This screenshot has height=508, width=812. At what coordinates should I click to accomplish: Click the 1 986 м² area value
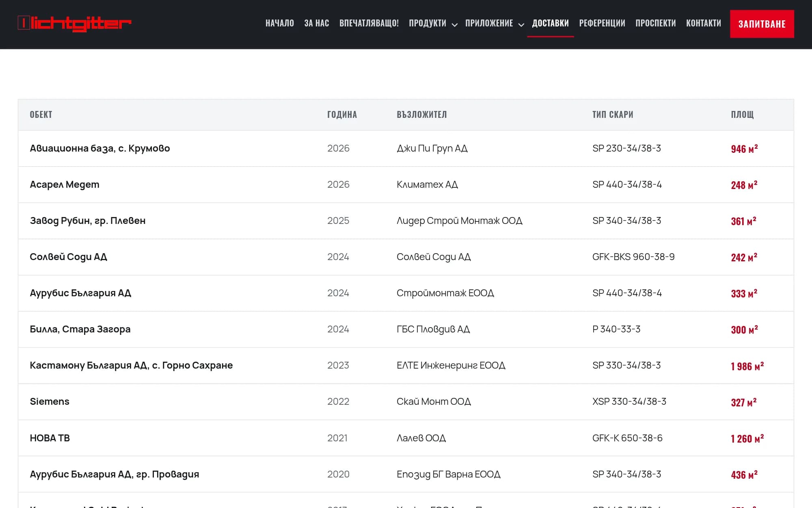coord(747,366)
